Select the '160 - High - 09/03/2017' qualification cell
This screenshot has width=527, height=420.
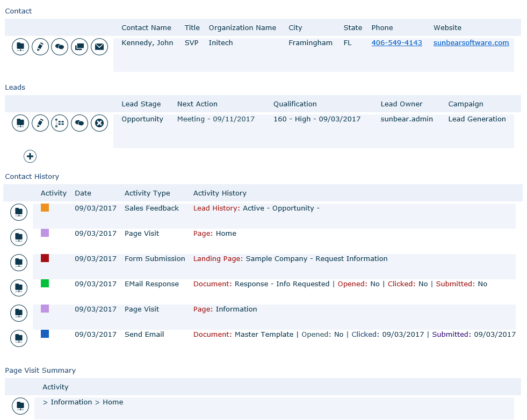tap(316, 119)
